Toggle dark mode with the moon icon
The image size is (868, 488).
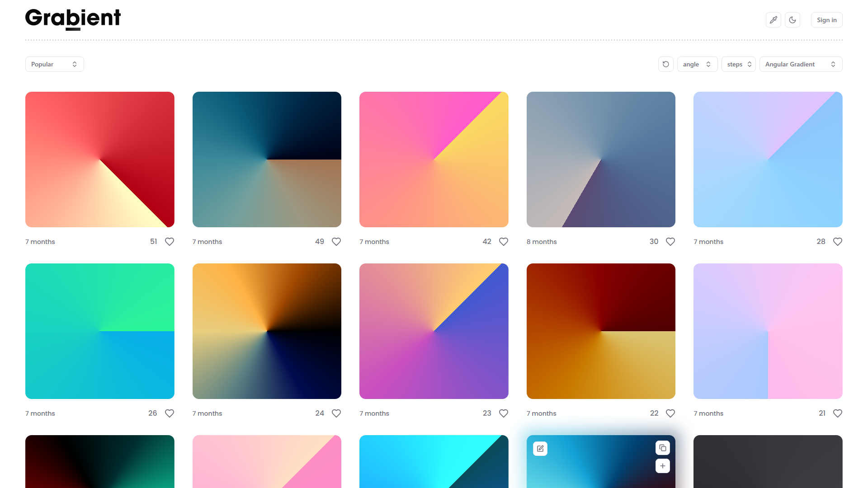click(793, 20)
